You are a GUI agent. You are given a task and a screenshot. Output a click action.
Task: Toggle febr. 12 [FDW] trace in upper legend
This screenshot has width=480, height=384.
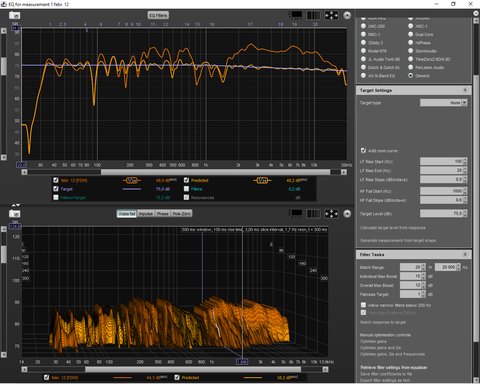56,180
